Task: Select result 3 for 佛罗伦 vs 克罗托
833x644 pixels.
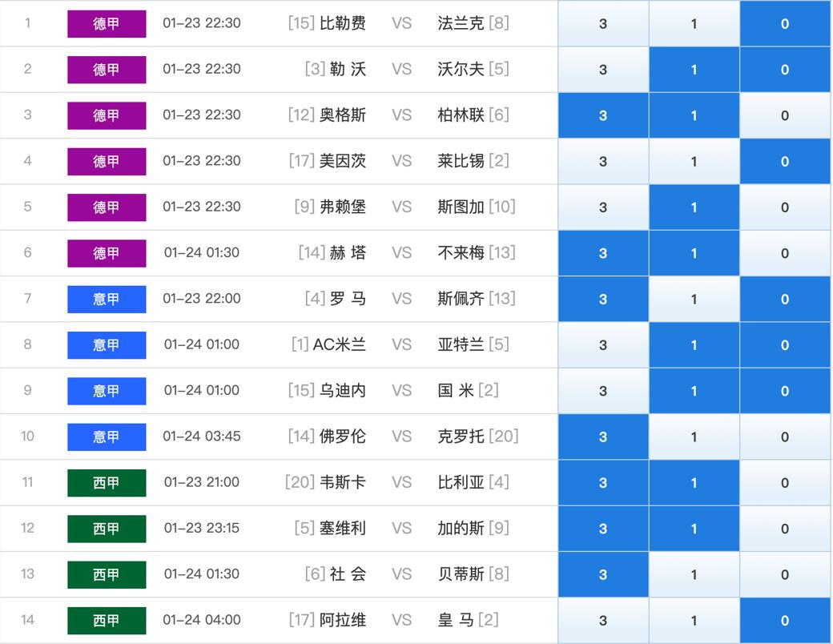Action: pos(603,437)
